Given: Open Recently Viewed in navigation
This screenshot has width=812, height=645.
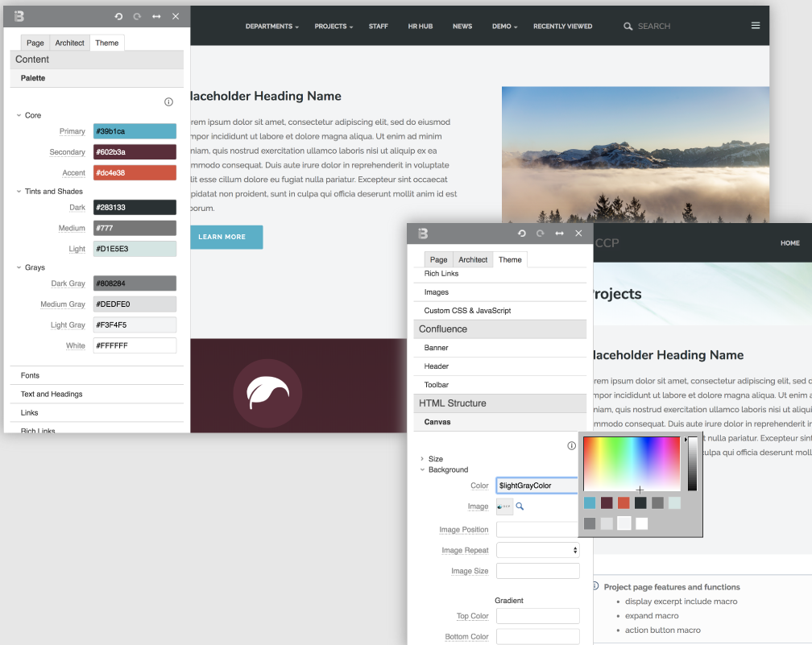Looking at the screenshot, I should (x=563, y=27).
